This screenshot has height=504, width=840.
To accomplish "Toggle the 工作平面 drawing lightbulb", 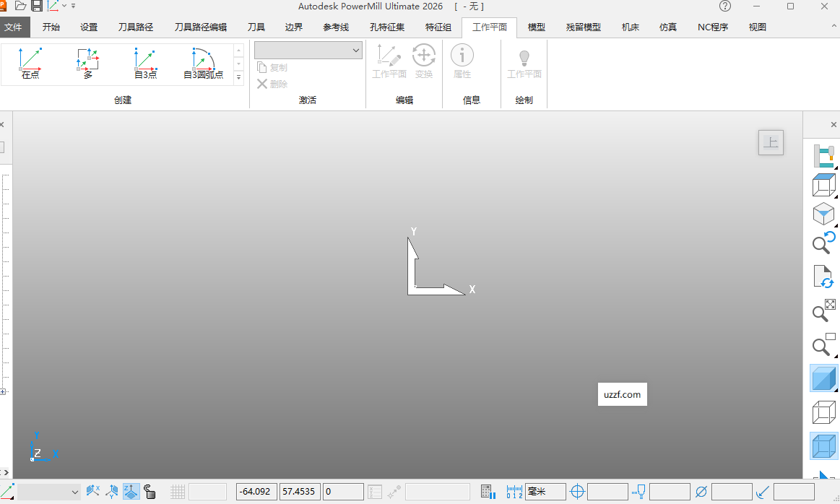I will click(524, 60).
